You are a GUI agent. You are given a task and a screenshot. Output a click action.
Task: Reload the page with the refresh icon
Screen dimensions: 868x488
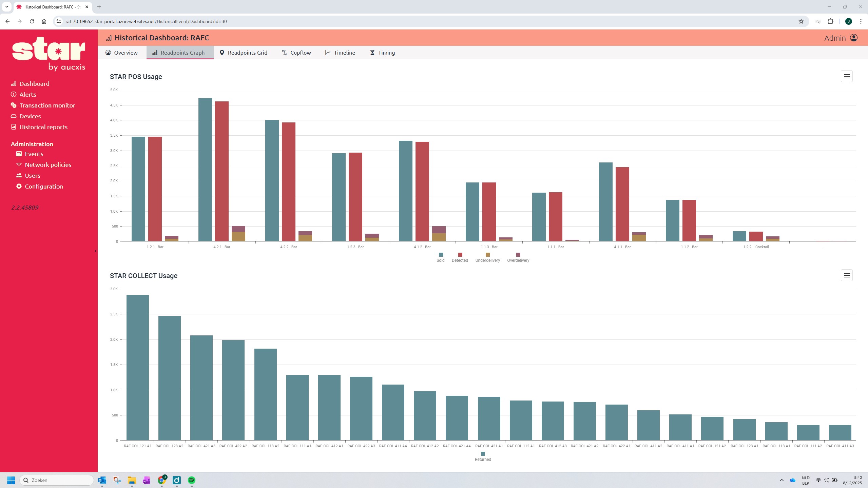point(32,21)
